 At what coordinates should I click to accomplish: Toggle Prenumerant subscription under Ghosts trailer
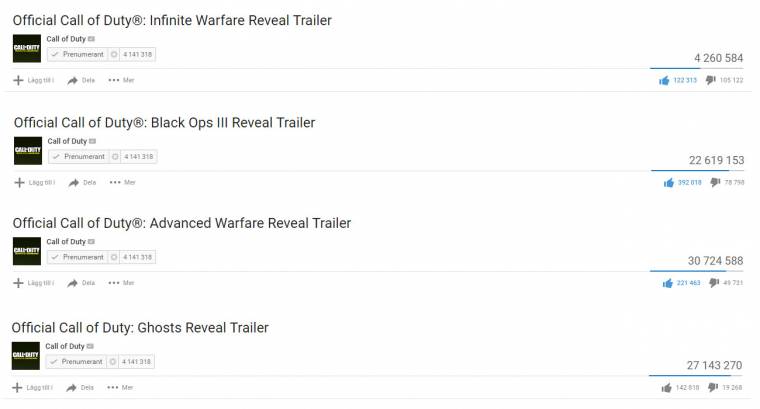pos(76,362)
